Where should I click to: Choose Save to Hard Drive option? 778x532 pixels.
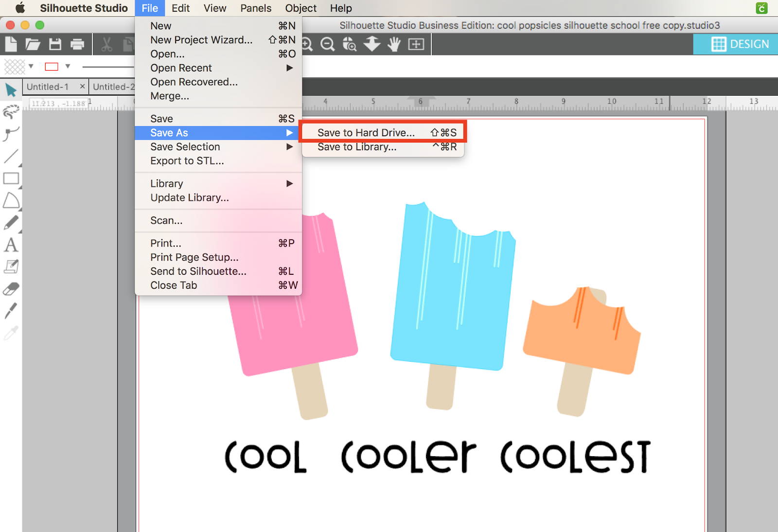pos(383,133)
